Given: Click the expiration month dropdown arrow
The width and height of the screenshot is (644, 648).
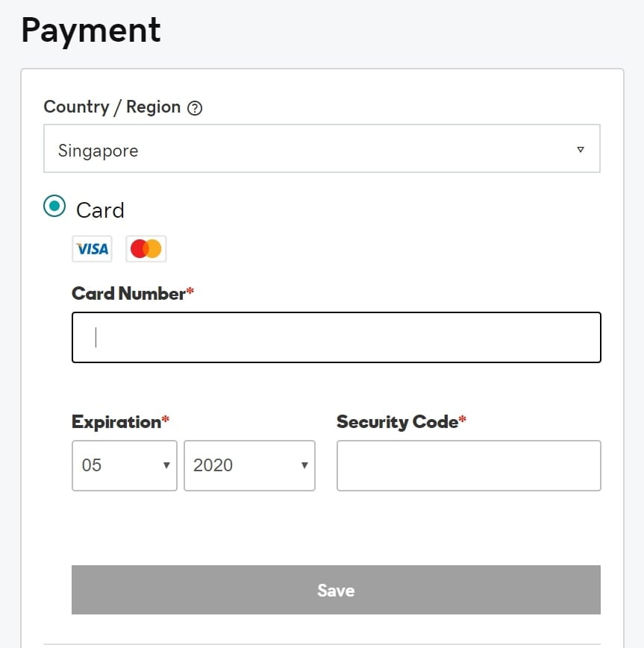Looking at the screenshot, I should (x=166, y=465).
